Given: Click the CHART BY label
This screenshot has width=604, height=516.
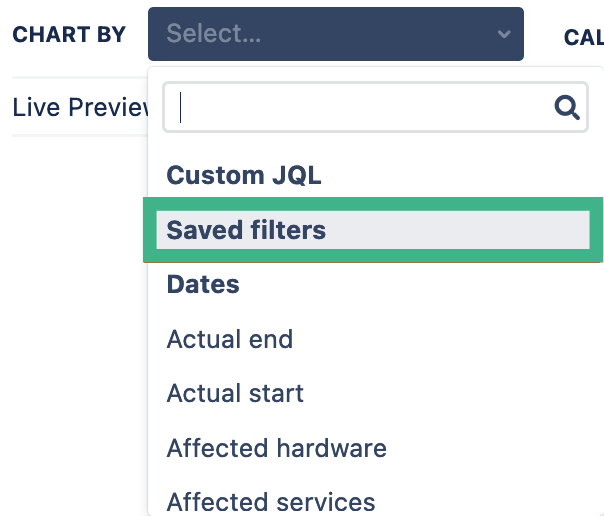Looking at the screenshot, I should [x=69, y=35].
